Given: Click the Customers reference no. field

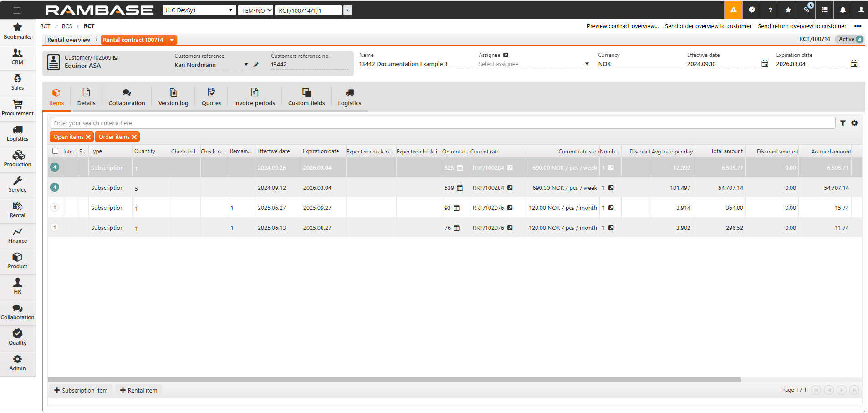Looking at the screenshot, I should pyautogui.click(x=309, y=65).
